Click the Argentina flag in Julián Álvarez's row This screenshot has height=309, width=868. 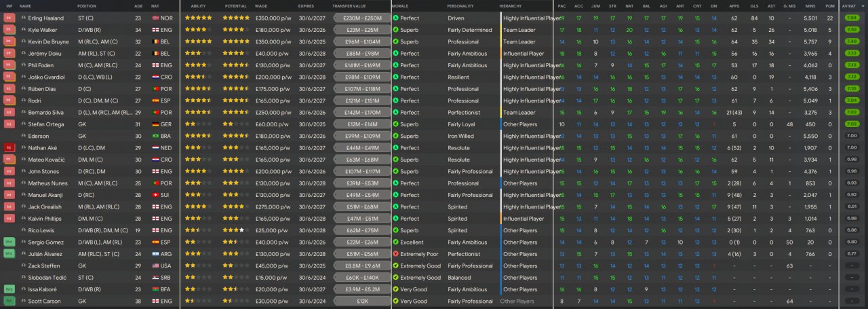click(x=157, y=254)
